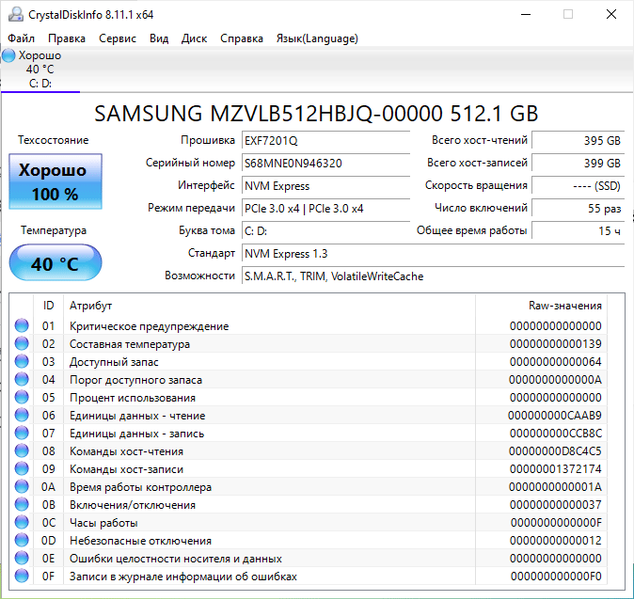Screen dimensions: 634x599
Task: Click the blue status orb beside Хорошо in the disk tab
Action: tap(8, 55)
